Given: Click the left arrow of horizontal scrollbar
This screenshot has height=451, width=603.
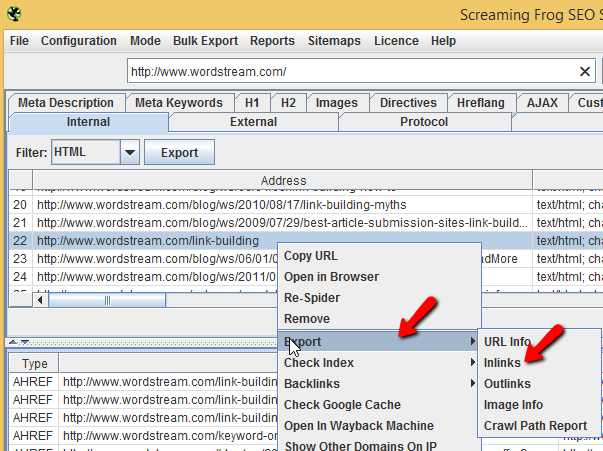Looking at the screenshot, I should click(x=40, y=299).
